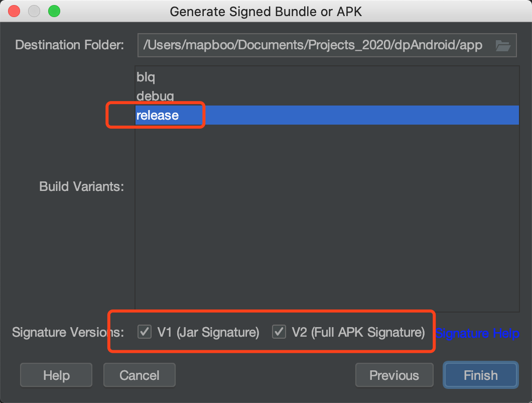
Task: Uncheck the V1 (Jar Signature) checkbox
Action: (x=145, y=332)
